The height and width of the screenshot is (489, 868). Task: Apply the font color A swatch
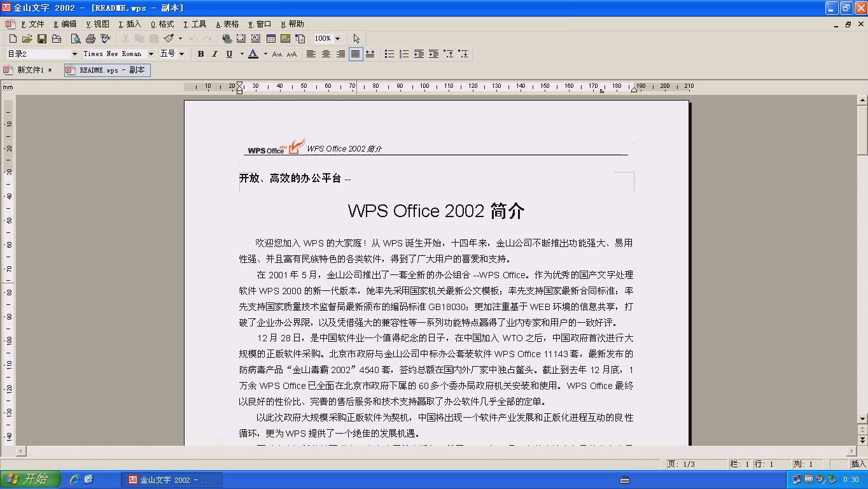click(x=253, y=54)
